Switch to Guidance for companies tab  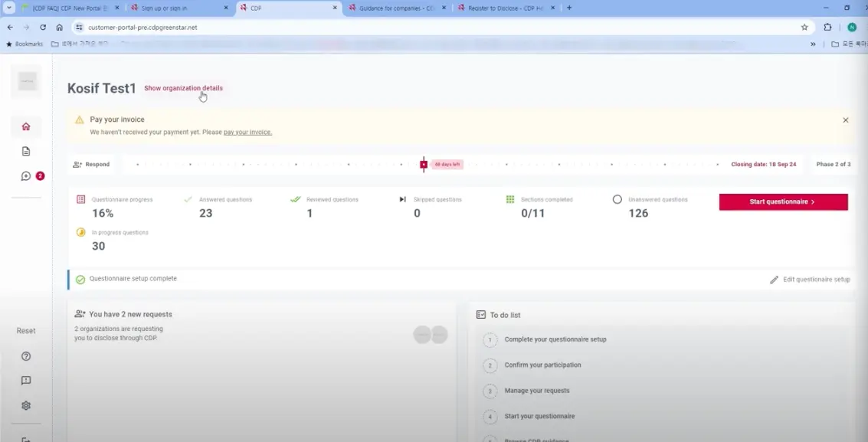tap(396, 8)
